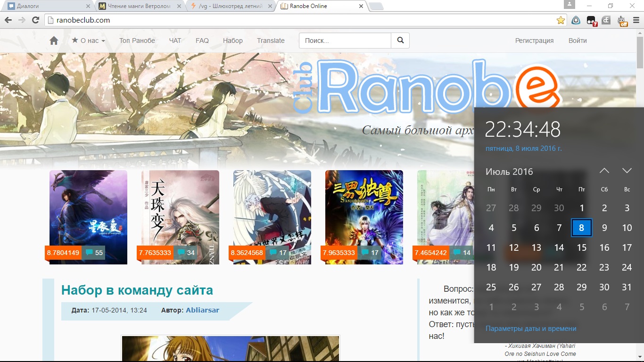
Task: Open the extension marked off
Action: pyautogui.click(x=622, y=20)
